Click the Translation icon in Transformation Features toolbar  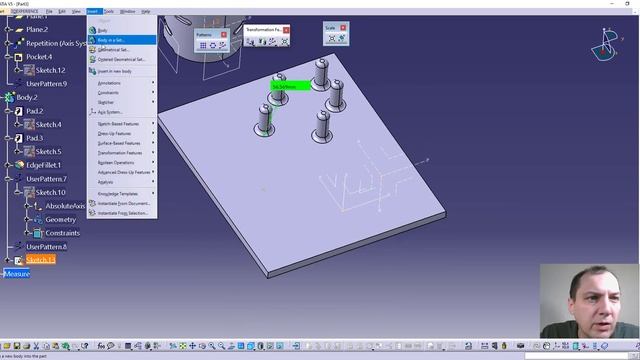click(250, 41)
